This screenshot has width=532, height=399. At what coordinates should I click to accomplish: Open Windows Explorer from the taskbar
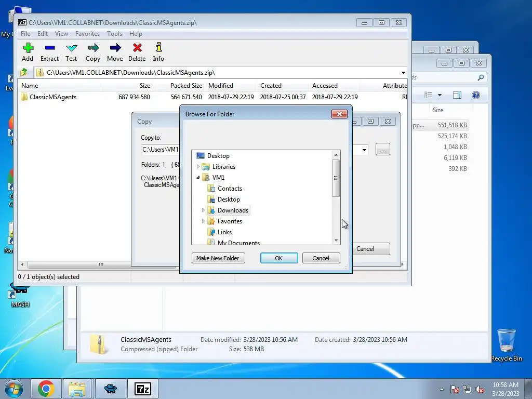(x=77, y=389)
